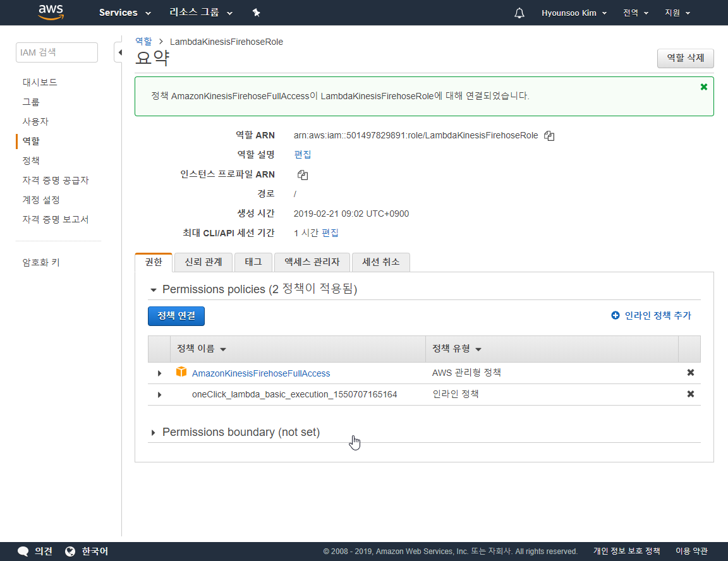
Task: Click the 역할 삭제 button
Action: click(x=685, y=58)
